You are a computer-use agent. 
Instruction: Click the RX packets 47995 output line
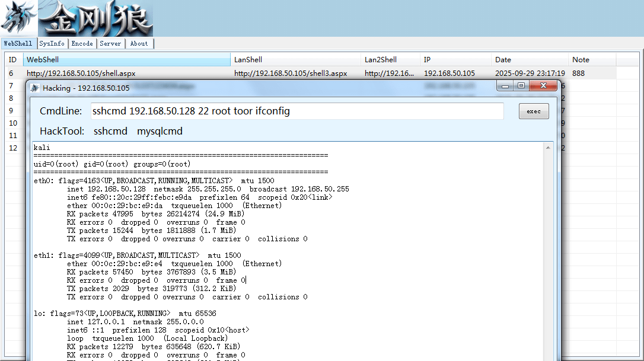(155, 214)
